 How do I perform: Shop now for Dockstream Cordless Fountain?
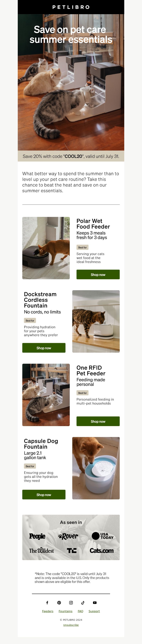click(x=44, y=348)
